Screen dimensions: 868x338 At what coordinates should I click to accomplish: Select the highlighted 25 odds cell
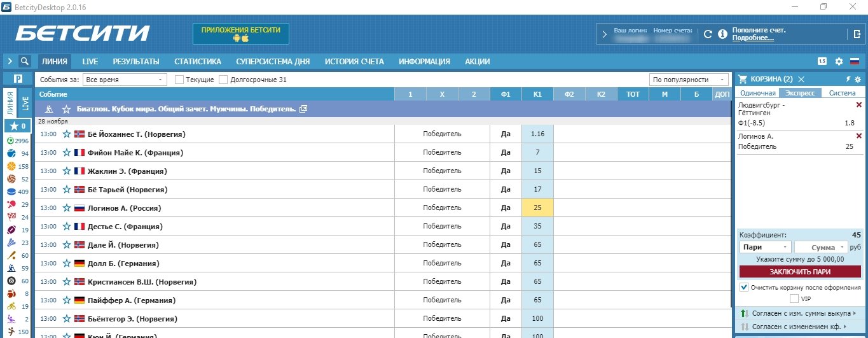click(x=537, y=208)
